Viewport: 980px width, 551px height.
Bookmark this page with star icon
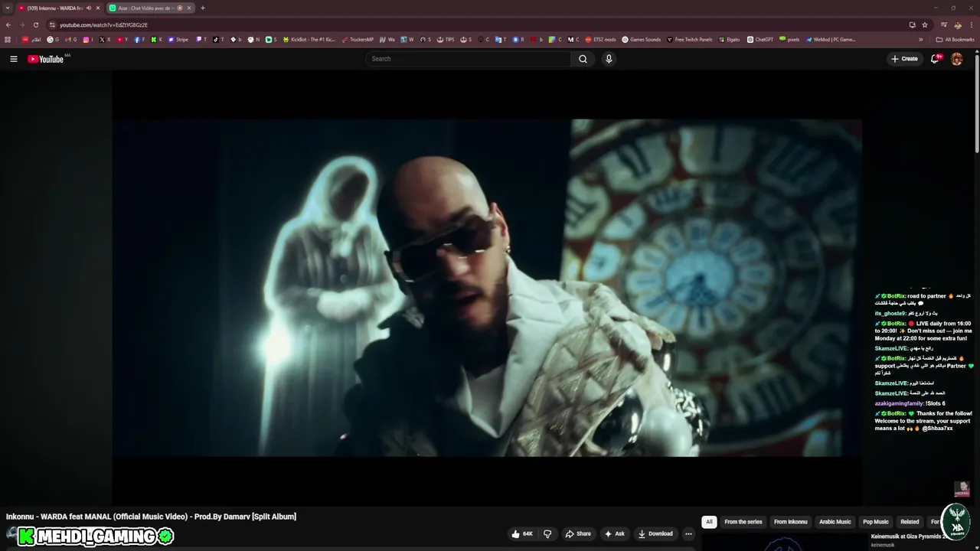coord(923,24)
